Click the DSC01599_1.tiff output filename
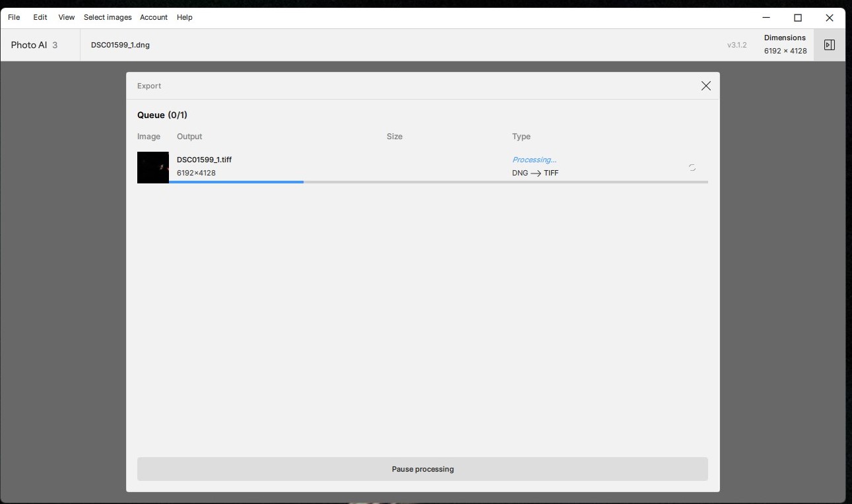The height and width of the screenshot is (504, 852). pyautogui.click(x=204, y=160)
